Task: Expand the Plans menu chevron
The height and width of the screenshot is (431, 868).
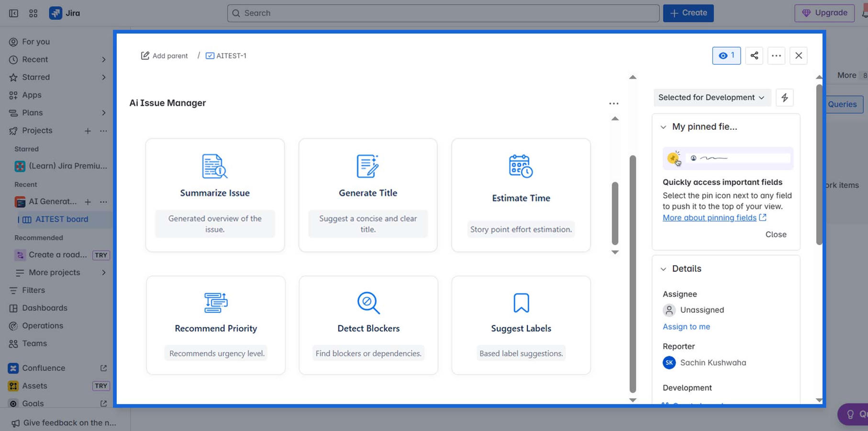Action: (104, 113)
